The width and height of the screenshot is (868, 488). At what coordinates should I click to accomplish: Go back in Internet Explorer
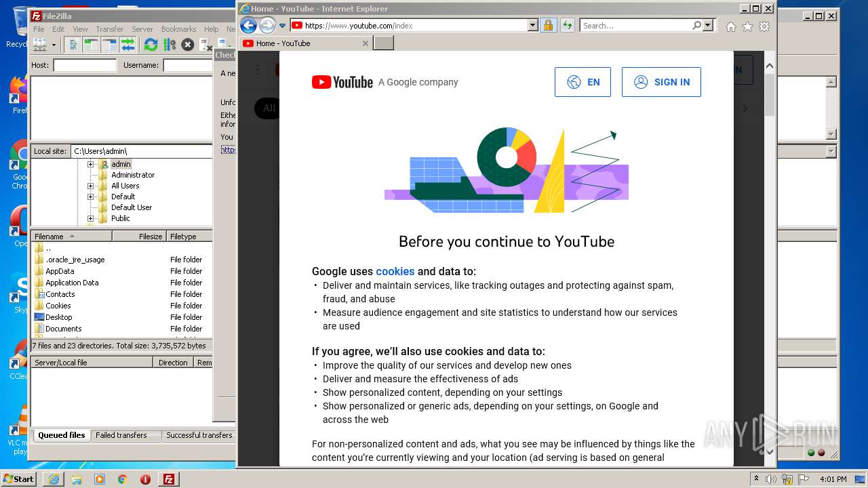[x=249, y=26]
